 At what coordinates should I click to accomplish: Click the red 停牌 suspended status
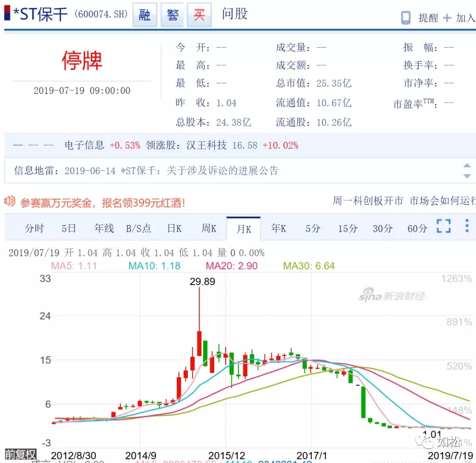[x=82, y=60]
